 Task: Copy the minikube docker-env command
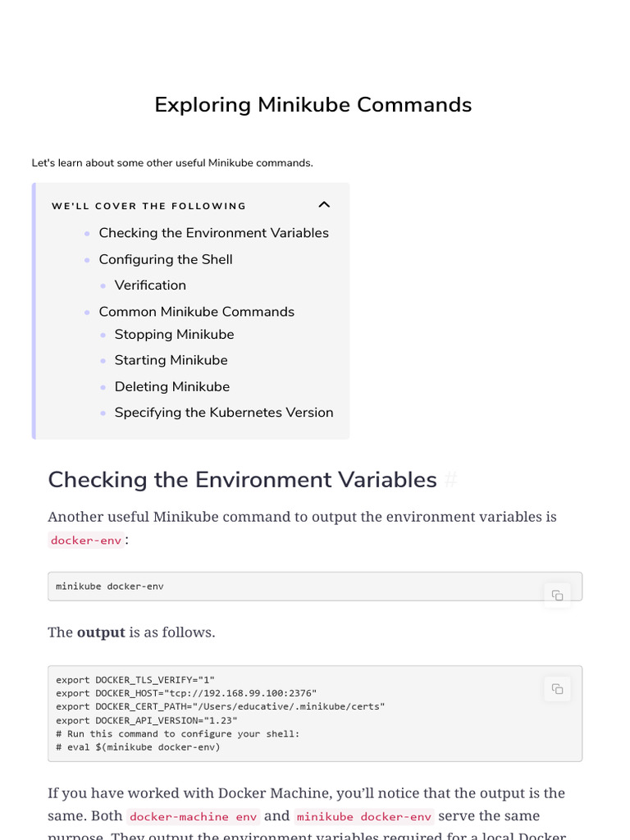coord(557,596)
